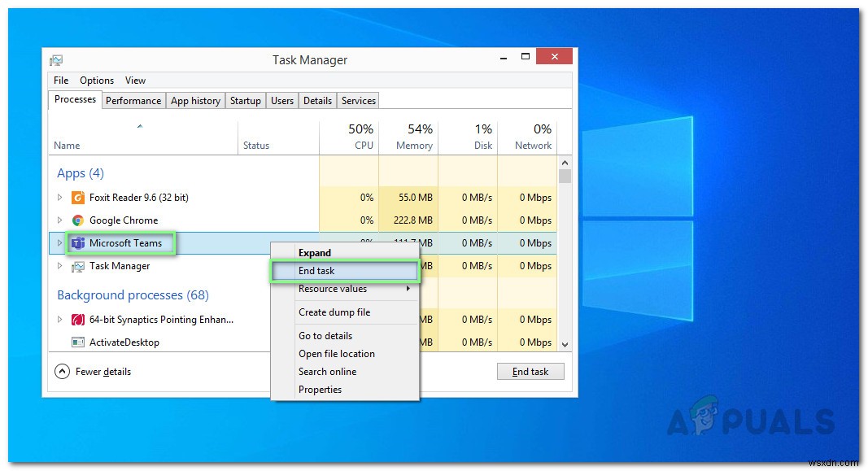Expand the Google Chrome process tree

[x=59, y=220]
